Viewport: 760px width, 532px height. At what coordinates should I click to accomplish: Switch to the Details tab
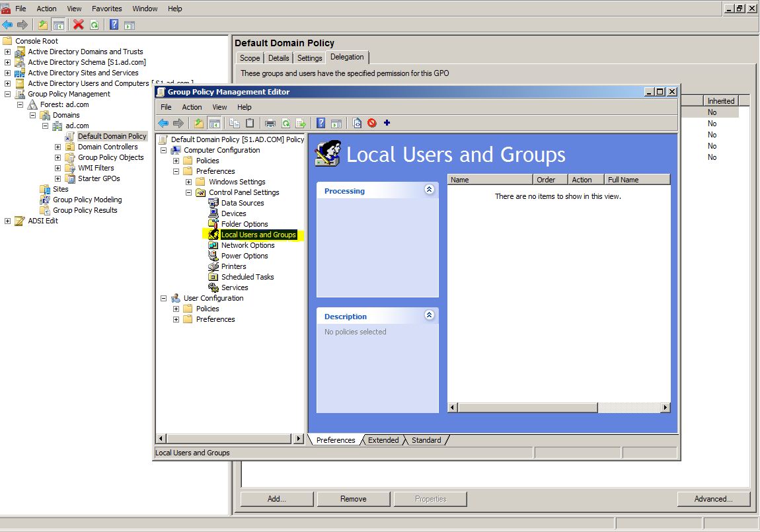[x=278, y=58]
